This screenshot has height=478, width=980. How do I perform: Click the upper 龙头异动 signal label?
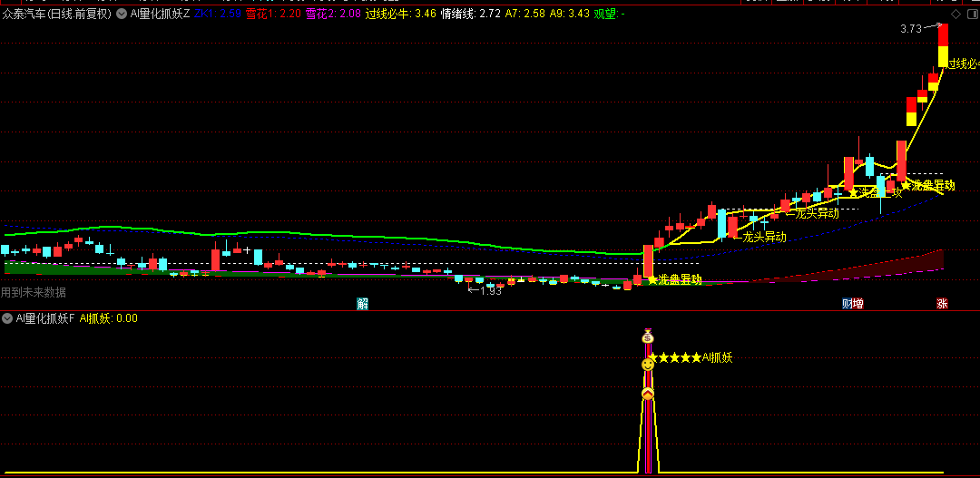click(x=817, y=214)
